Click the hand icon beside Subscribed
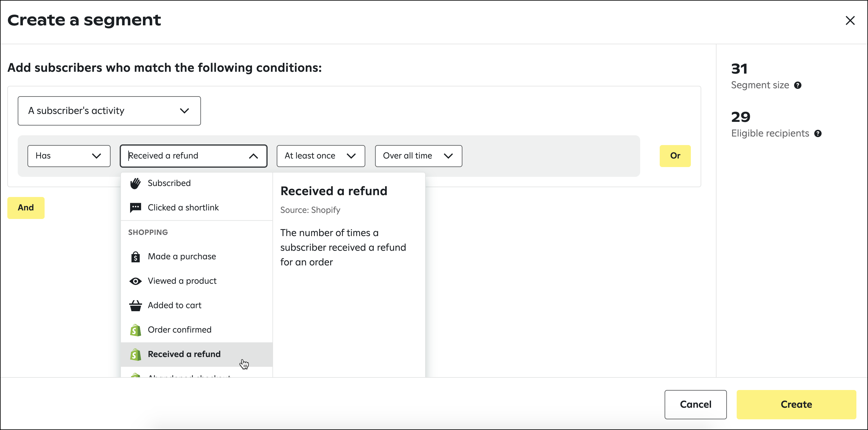This screenshot has height=430, width=868. (135, 183)
